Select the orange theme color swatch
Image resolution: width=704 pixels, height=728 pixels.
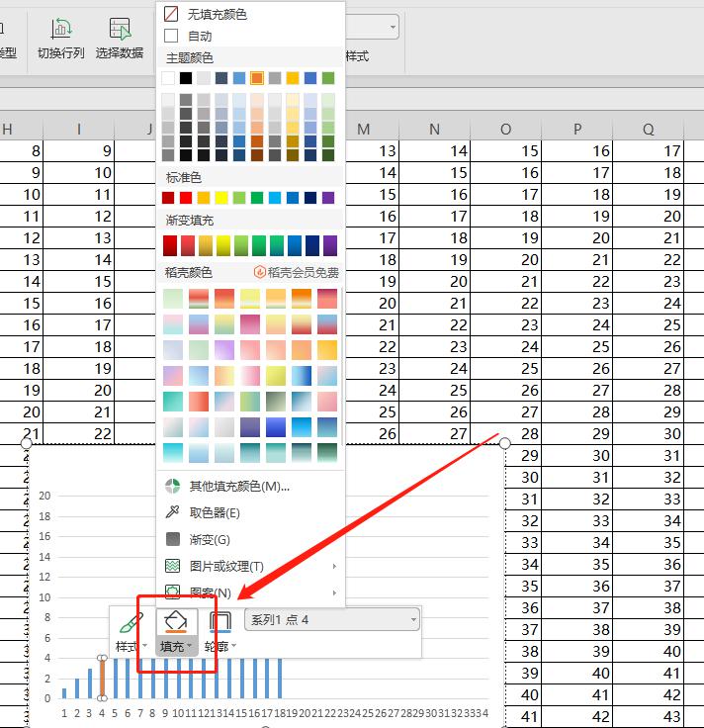coord(257,78)
